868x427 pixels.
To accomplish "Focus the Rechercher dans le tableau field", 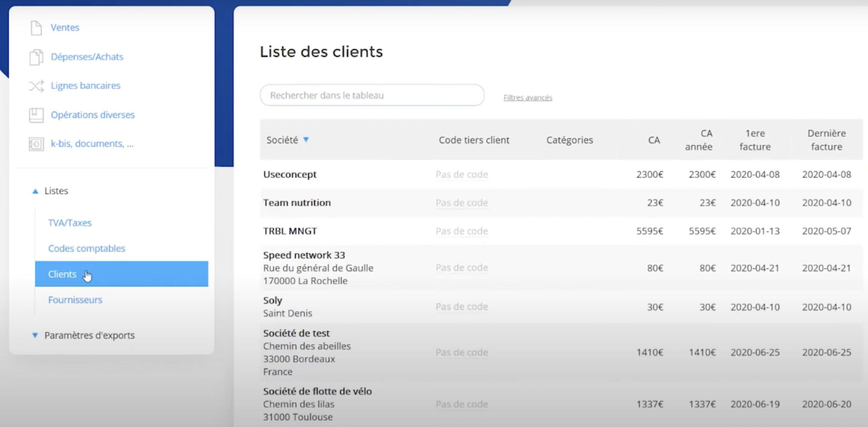I will coord(372,95).
